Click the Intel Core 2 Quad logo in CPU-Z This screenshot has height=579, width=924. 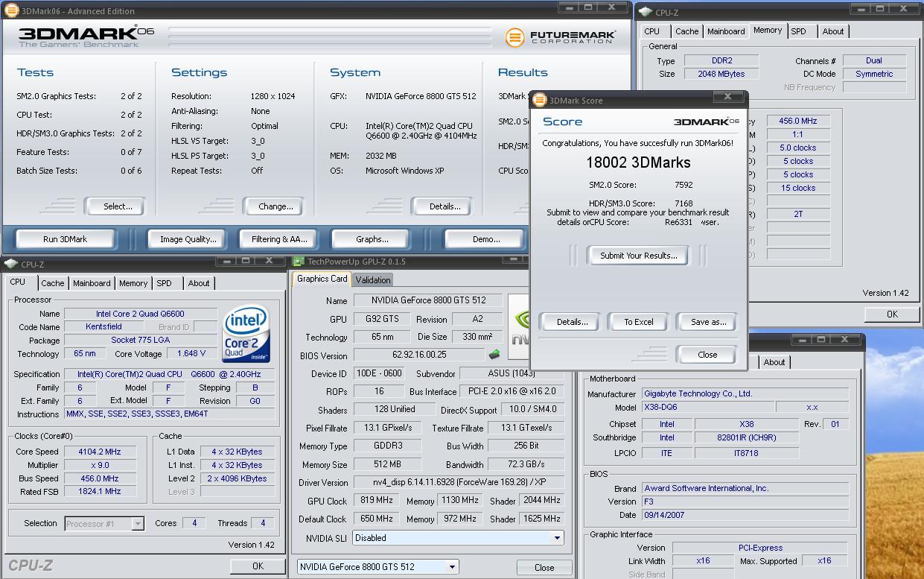tap(246, 332)
